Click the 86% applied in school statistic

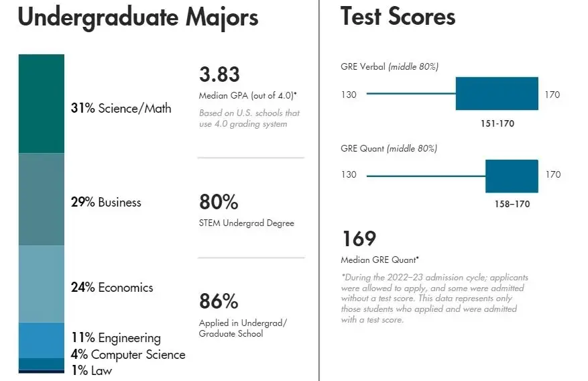pyautogui.click(x=219, y=301)
